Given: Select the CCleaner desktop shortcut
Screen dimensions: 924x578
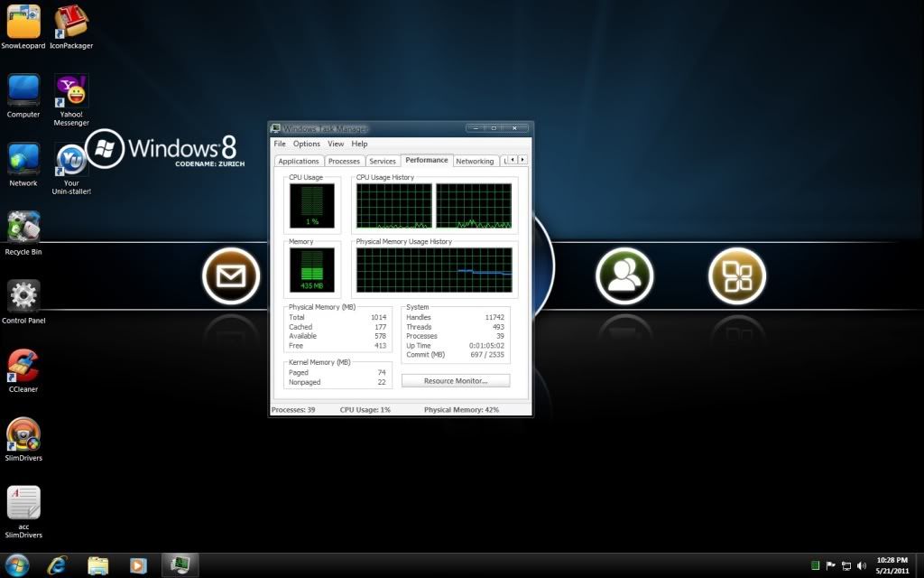Looking at the screenshot, I should (x=23, y=371).
